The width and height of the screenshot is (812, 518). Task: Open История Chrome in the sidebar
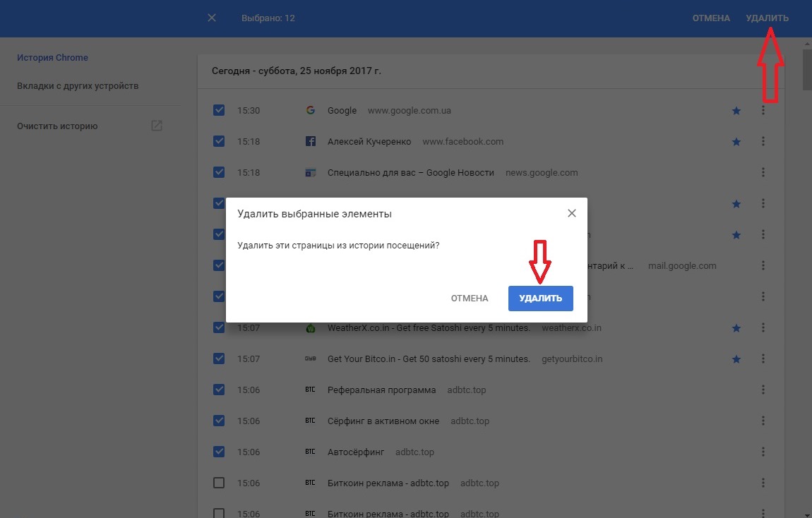tap(52, 57)
